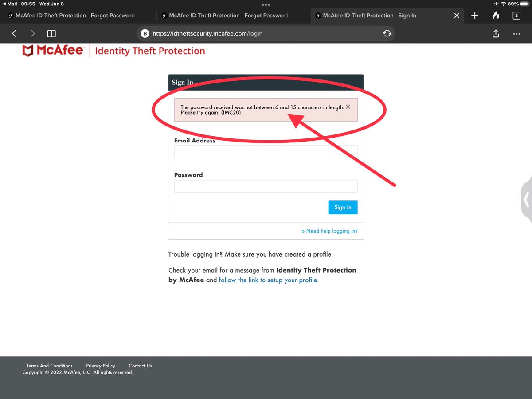This screenshot has width=532, height=399.
Task: Tap the airplane mode icon in status bar
Action: point(496,4)
